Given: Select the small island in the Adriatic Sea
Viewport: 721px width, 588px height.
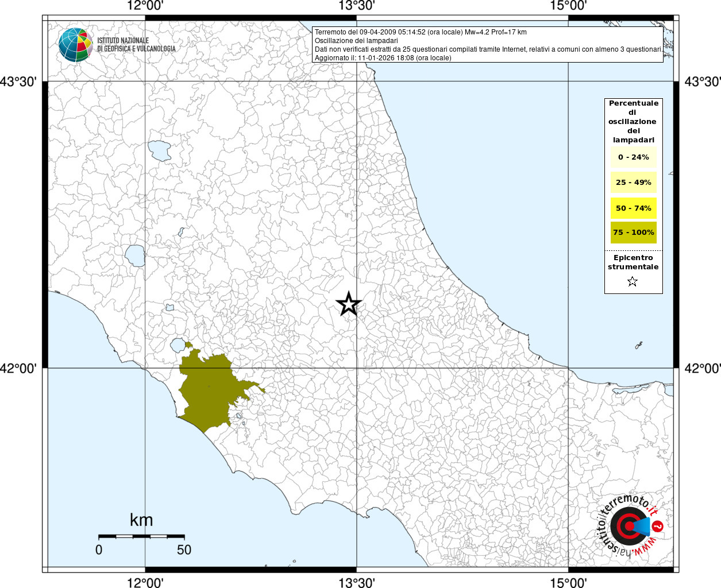Looking at the screenshot, I should tap(638, 346).
